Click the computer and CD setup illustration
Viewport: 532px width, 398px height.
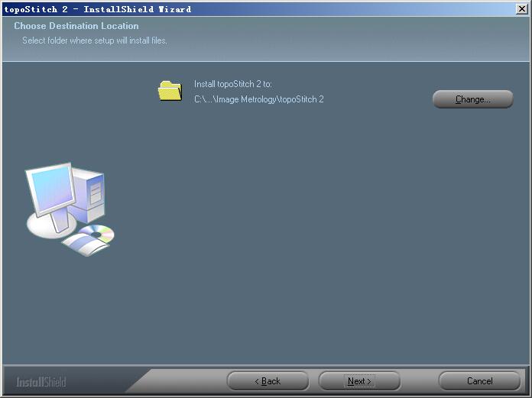pos(70,209)
